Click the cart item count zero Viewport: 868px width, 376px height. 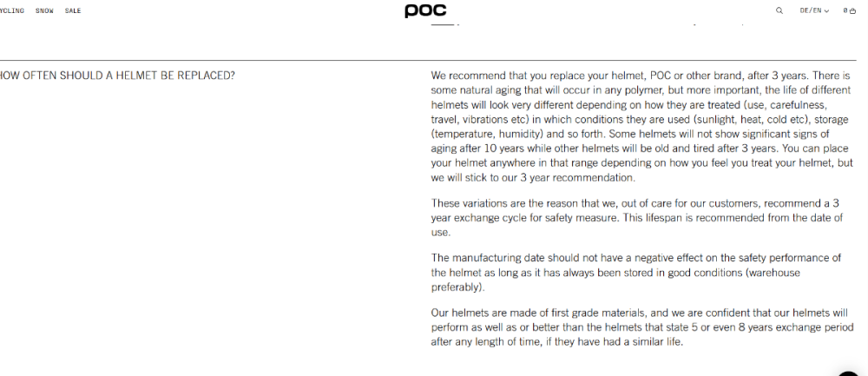pos(845,10)
